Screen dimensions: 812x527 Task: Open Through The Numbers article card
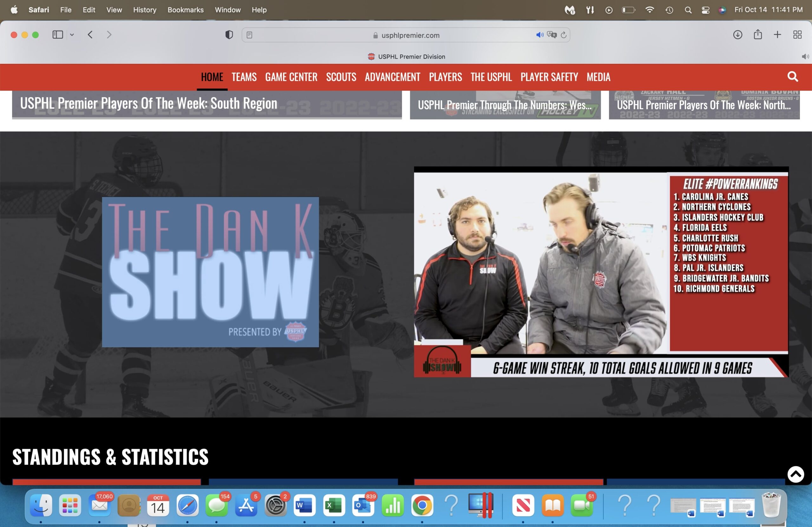click(x=505, y=105)
